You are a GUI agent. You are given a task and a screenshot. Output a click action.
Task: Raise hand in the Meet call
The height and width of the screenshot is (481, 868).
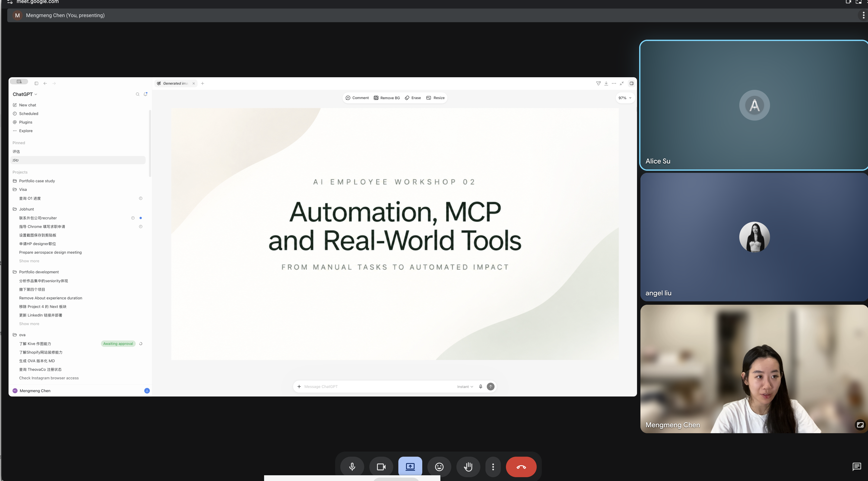click(x=468, y=466)
